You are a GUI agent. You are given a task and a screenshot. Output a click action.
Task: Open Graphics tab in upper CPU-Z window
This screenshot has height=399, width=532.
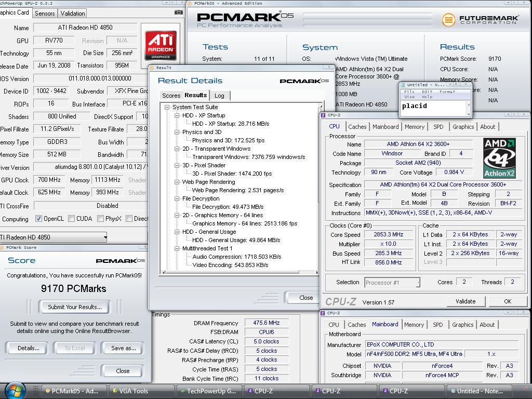tap(463, 127)
